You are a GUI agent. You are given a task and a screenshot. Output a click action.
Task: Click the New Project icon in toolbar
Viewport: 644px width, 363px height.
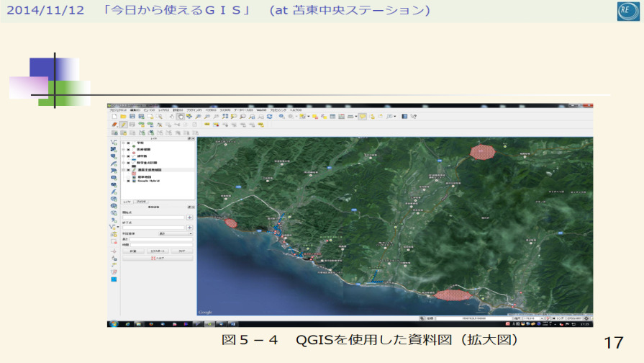[114, 116]
